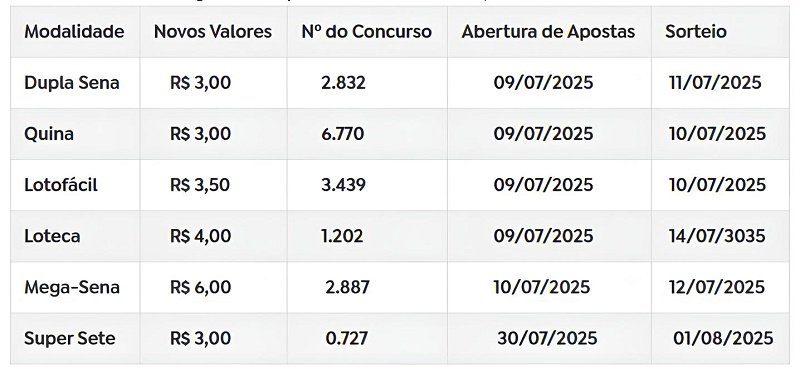Select the R$ 3,50 price cell

click(x=200, y=185)
